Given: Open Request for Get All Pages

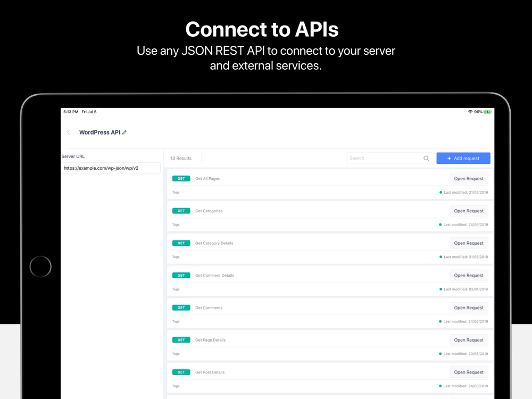Looking at the screenshot, I should click(x=469, y=178).
